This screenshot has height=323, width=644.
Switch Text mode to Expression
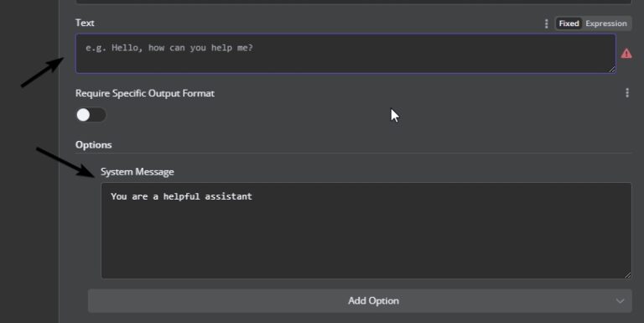(x=606, y=23)
